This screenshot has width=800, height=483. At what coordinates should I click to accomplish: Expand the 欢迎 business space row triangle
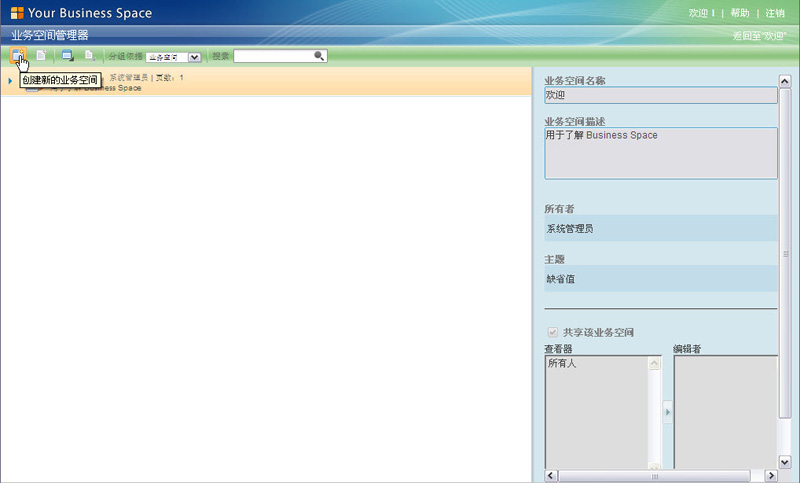coord(10,81)
